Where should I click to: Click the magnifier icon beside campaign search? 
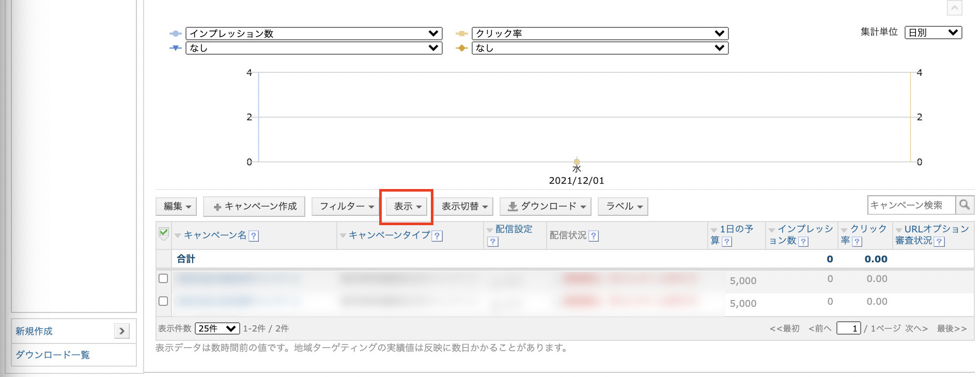point(964,205)
